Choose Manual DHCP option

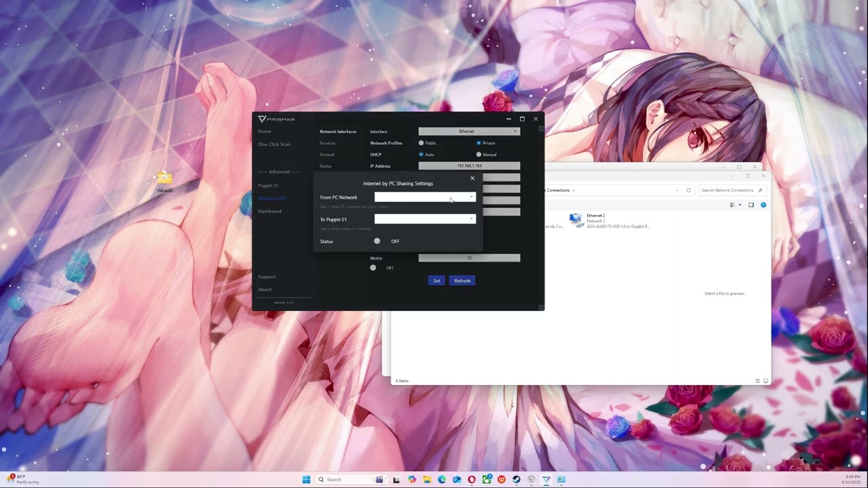coord(486,155)
